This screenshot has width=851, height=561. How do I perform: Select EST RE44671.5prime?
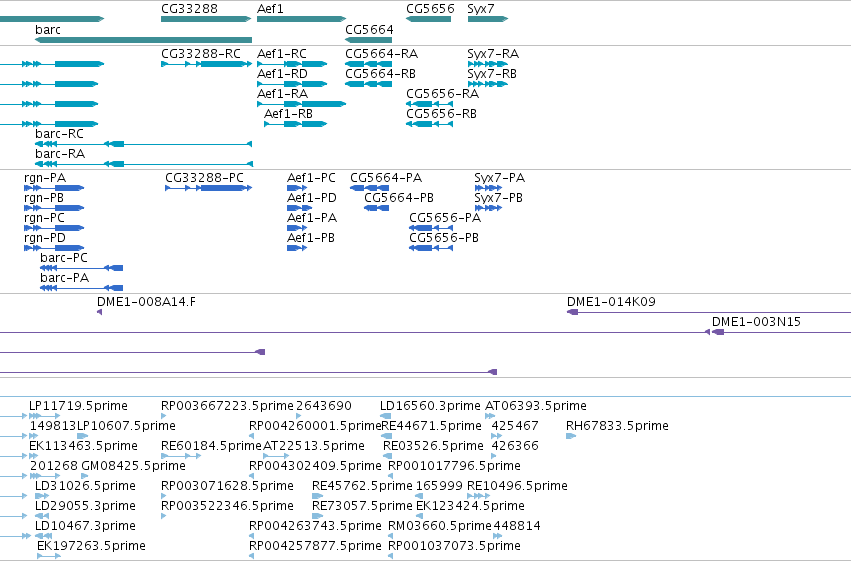coord(431,426)
